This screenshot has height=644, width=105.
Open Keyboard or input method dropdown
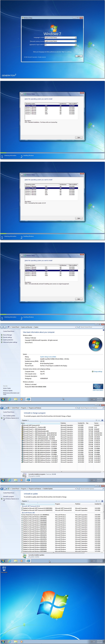pyautogui.click(x=75, y=45)
